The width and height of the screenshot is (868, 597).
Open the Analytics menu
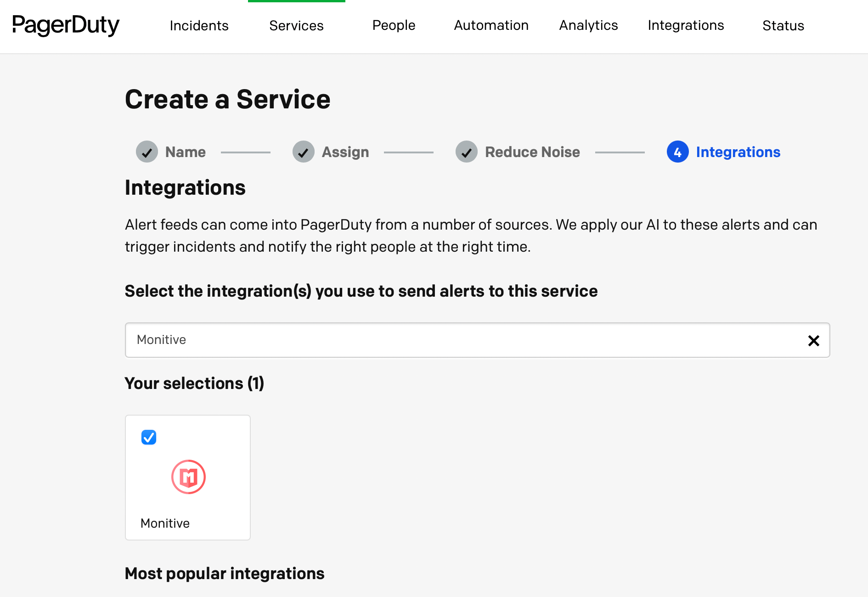(x=588, y=26)
